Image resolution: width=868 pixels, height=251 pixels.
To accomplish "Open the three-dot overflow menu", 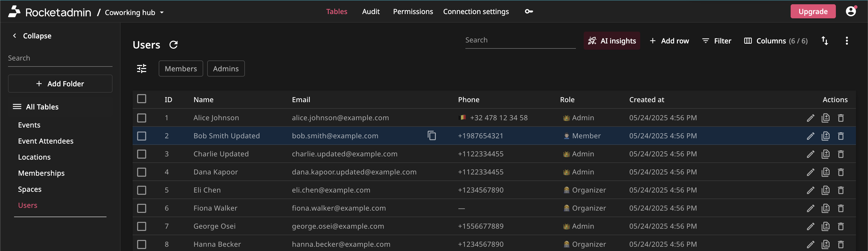I will pos(847,40).
